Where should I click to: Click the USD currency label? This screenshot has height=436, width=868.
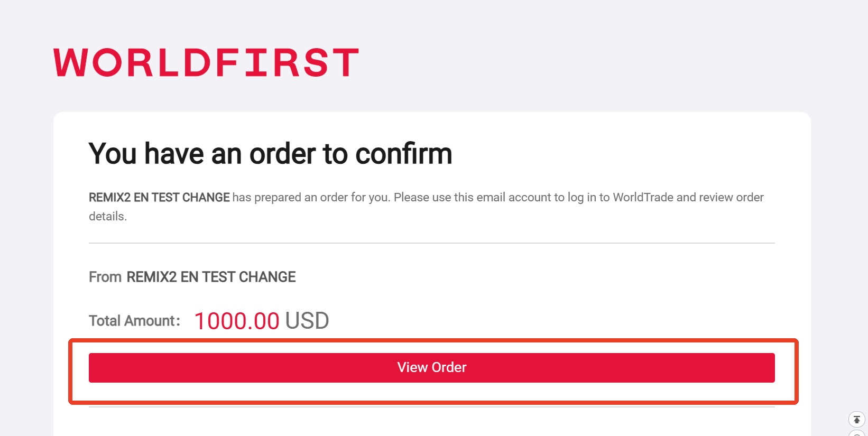pos(307,321)
